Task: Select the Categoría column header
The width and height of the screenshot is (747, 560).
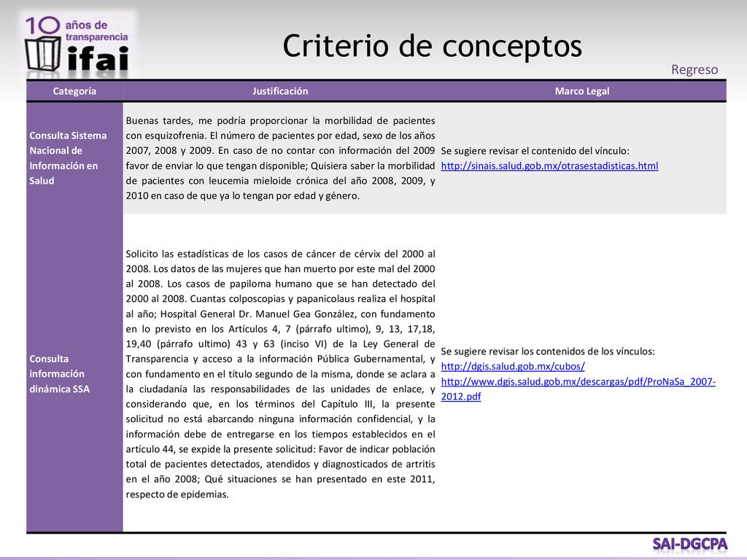Action: pyautogui.click(x=74, y=91)
